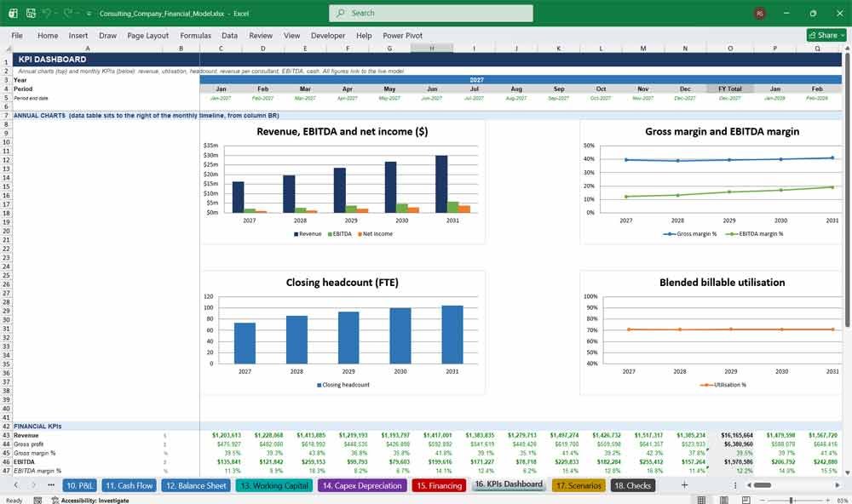Open the Draw ribbon tab

(107, 35)
